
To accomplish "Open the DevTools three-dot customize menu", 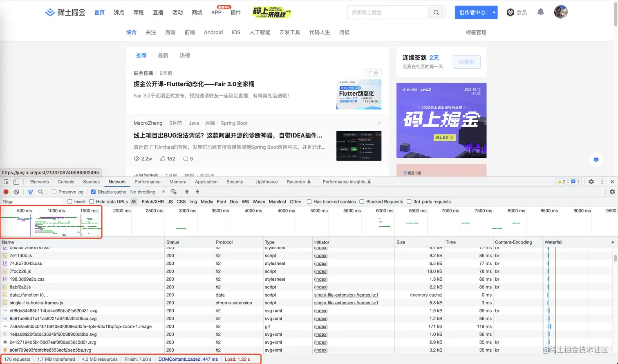I will [602, 182].
